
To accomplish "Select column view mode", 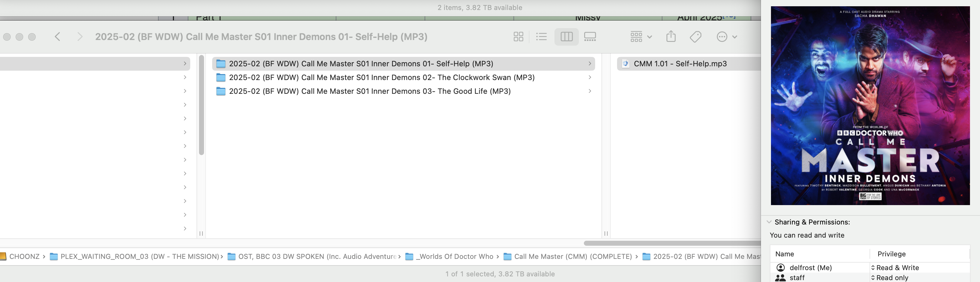I will point(566,37).
